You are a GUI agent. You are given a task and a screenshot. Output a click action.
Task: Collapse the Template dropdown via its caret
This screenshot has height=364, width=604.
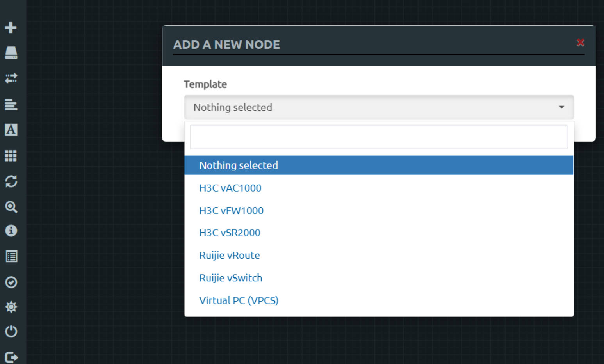click(x=561, y=107)
